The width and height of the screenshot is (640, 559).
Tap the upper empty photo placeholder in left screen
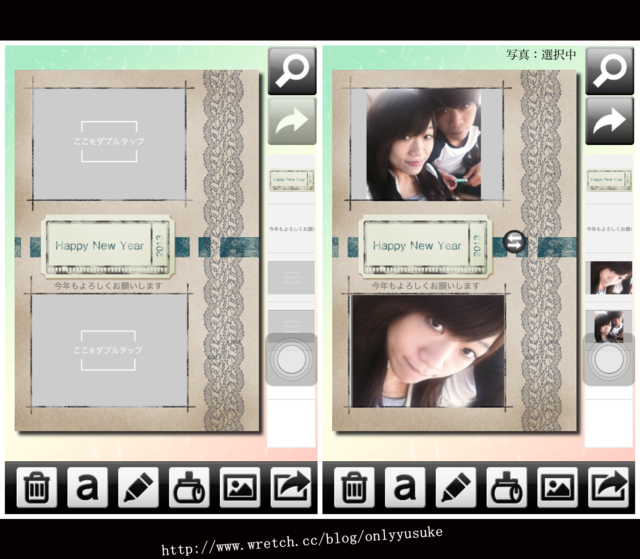pos(109,142)
